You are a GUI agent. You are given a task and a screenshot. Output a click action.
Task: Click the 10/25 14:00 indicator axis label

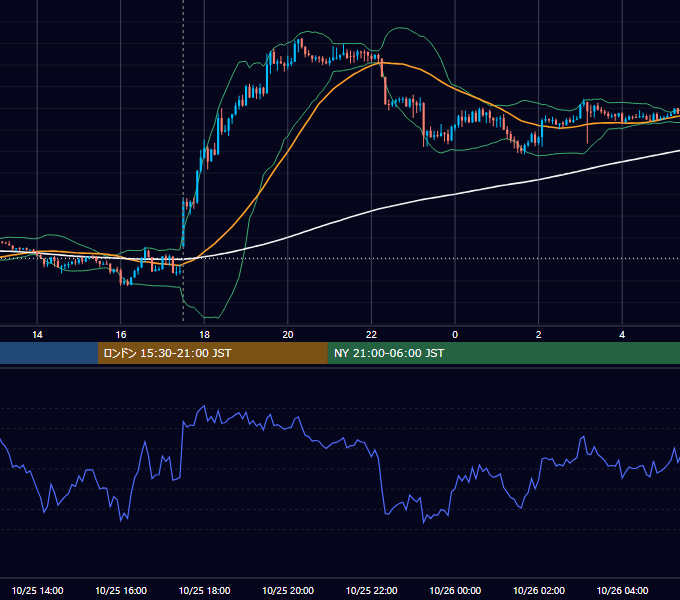[37, 590]
